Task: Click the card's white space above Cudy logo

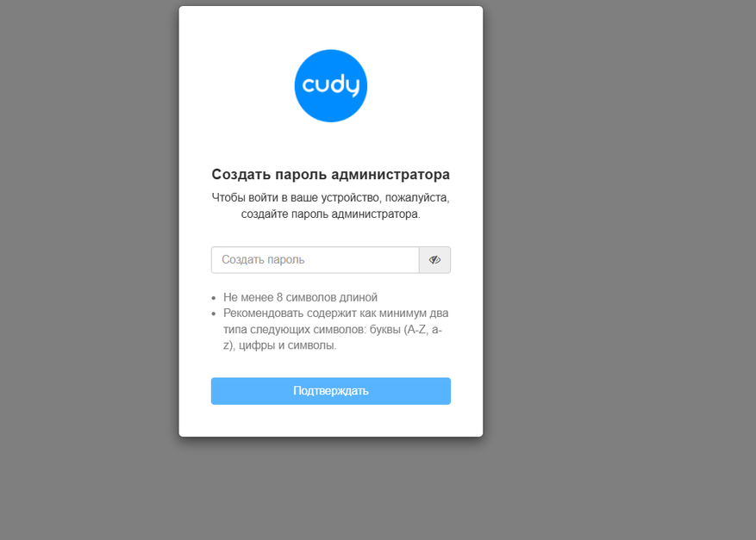Action: [331, 28]
